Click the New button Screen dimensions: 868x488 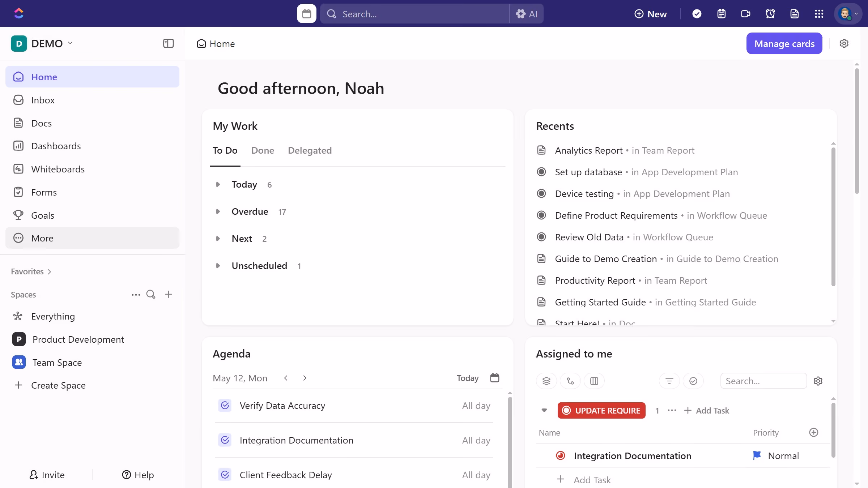pyautogui.click(x=650, y=14)
